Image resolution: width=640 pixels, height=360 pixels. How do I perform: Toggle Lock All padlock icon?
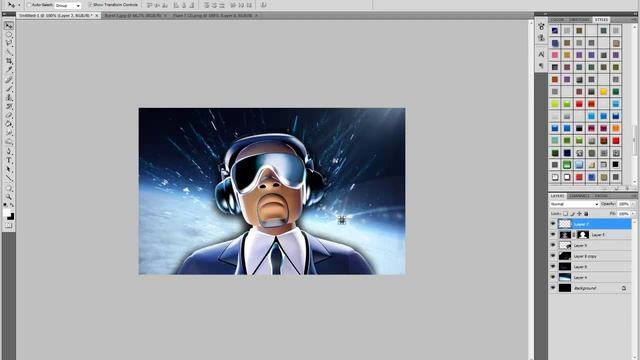[x=586, y=213]
